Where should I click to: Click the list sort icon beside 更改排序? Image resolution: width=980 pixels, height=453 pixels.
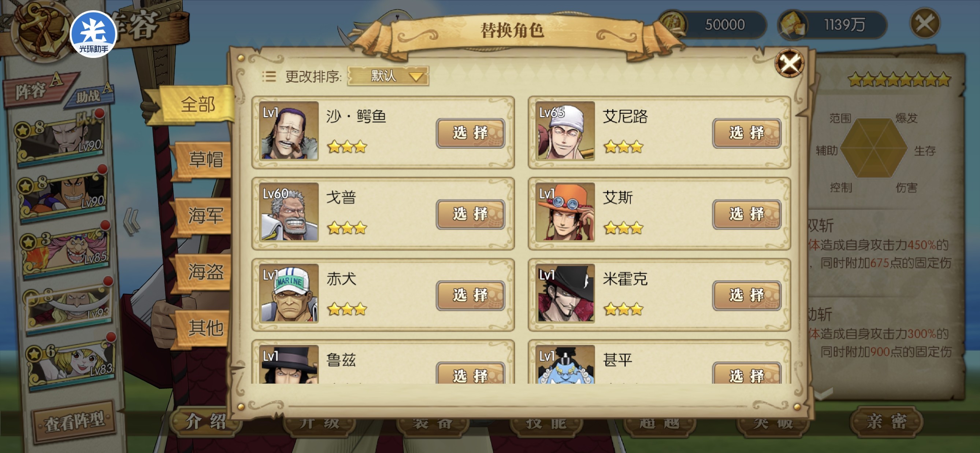[269, 77]
